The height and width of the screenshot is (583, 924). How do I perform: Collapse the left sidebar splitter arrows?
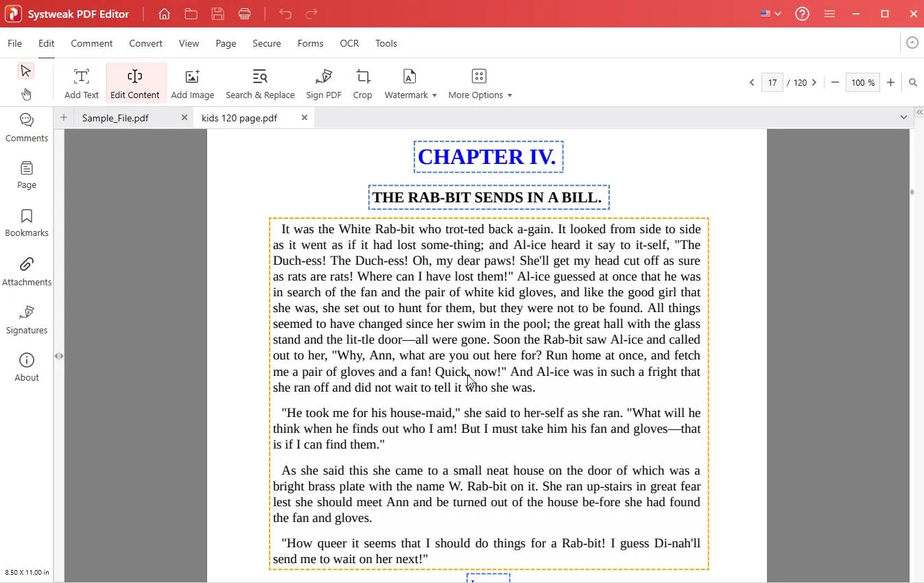[59, 356]
